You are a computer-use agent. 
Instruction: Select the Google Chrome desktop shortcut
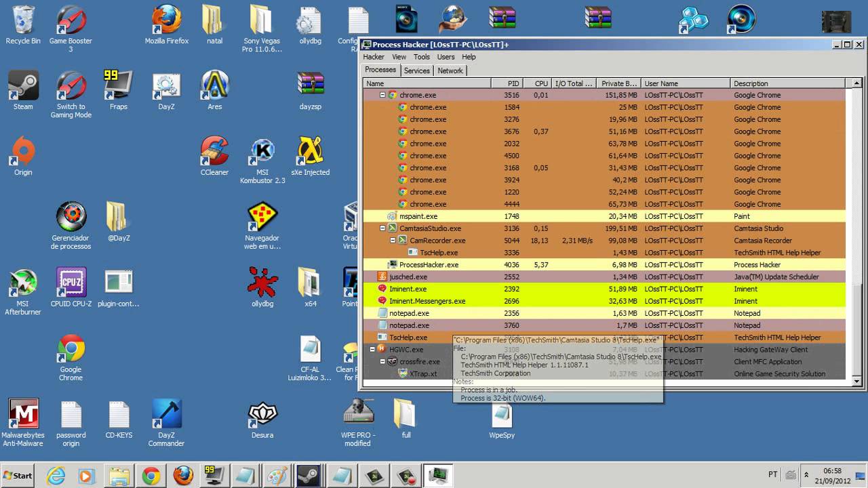click(71, 358)
